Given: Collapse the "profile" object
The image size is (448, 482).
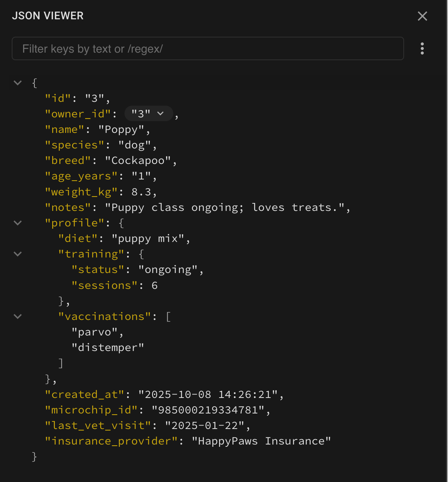Looking at the screenshot, I should point(18,223).
